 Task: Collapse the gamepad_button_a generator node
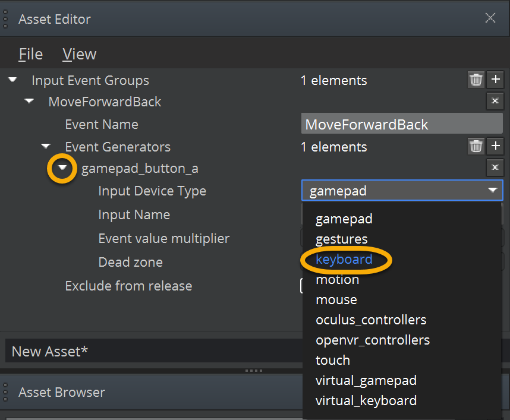pyautogui.click(x=62, y=169)
